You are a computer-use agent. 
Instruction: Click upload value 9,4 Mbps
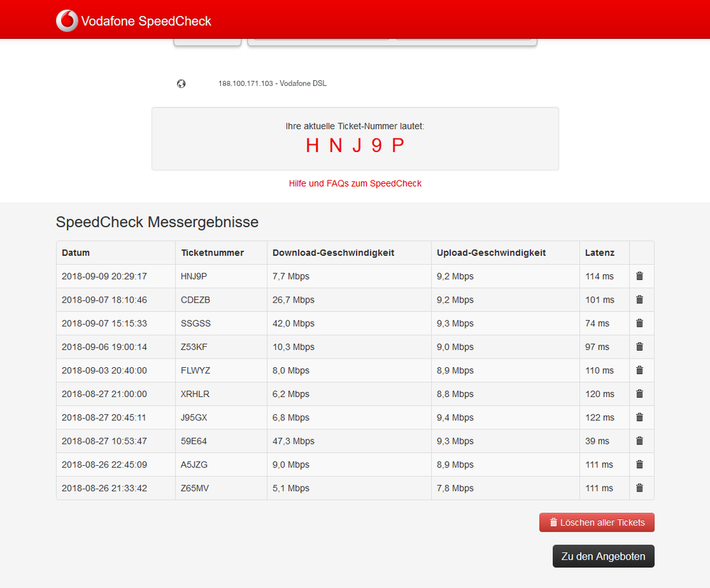pos(455,418)
